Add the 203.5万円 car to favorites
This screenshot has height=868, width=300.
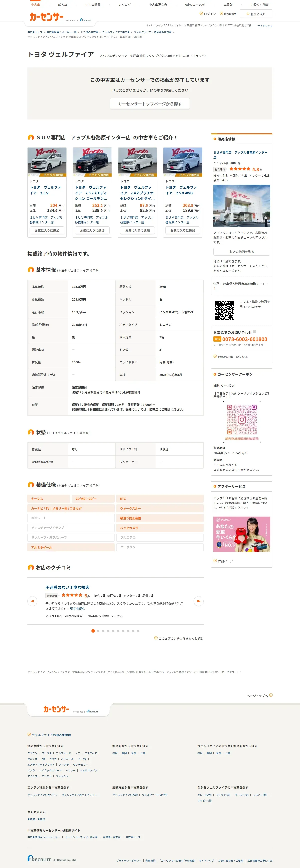[183, 230]
